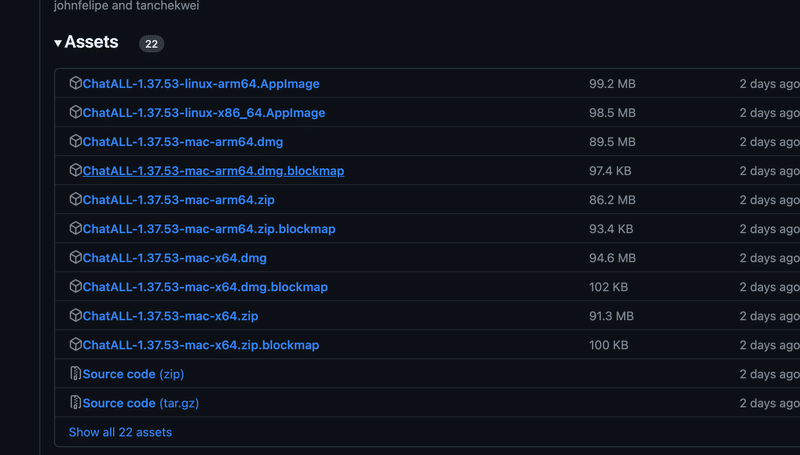Click the package icon beside mac-arm64.dmg

click(75, 142)
